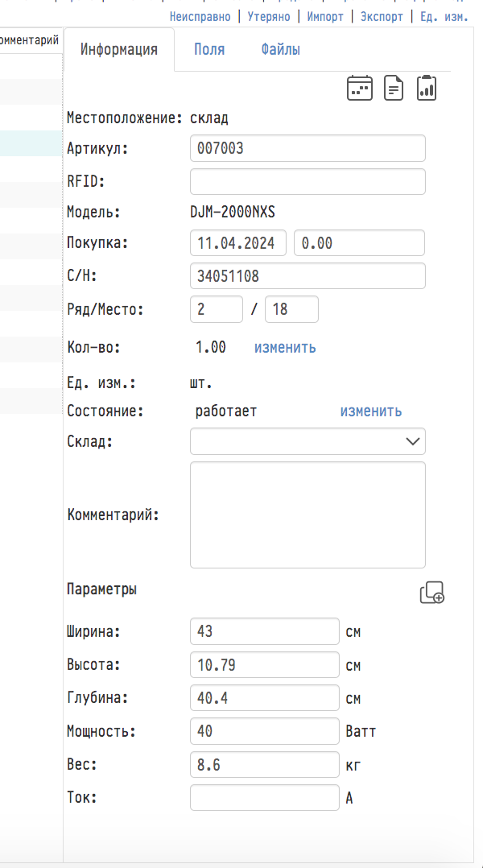
Task: Click the Неисправно link
Action: pyautogui.click(x=200, y=17)
